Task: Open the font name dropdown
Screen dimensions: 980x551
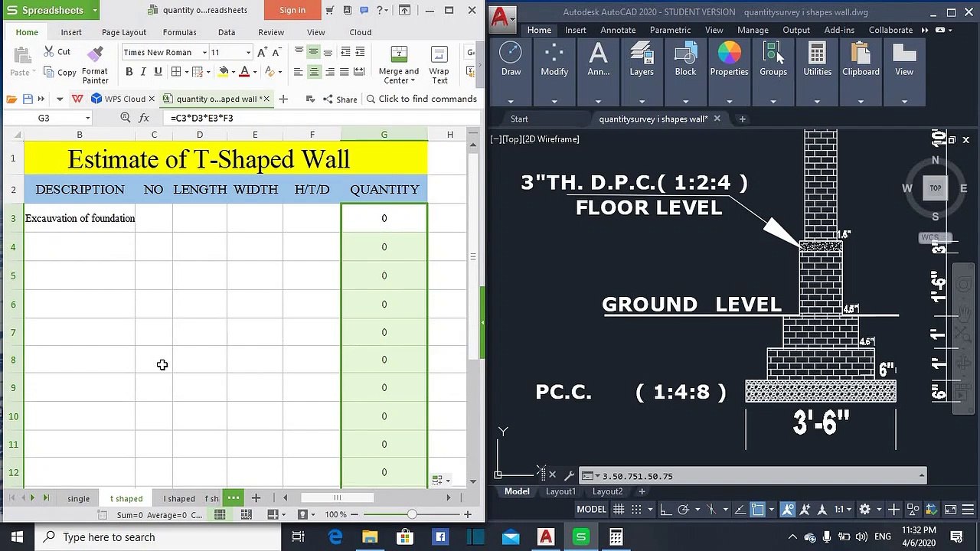Action: (204, 52)
